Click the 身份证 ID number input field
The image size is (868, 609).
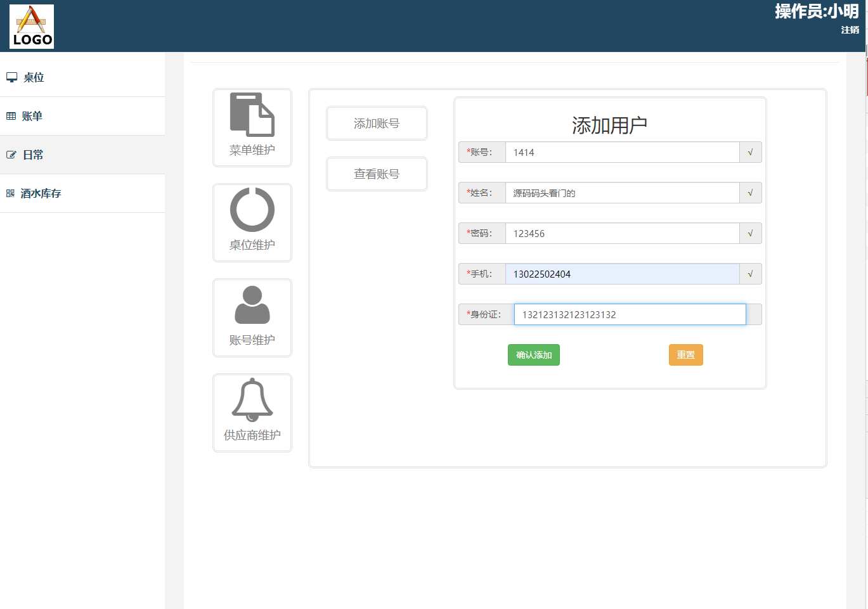[629, 314]
